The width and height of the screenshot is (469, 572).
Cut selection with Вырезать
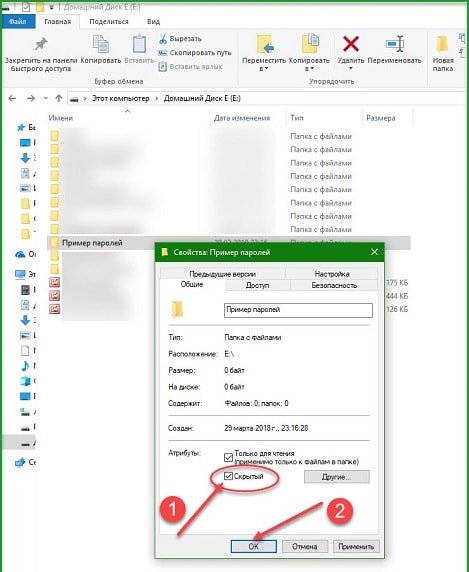pyautogui.click(x=180, y=39)
